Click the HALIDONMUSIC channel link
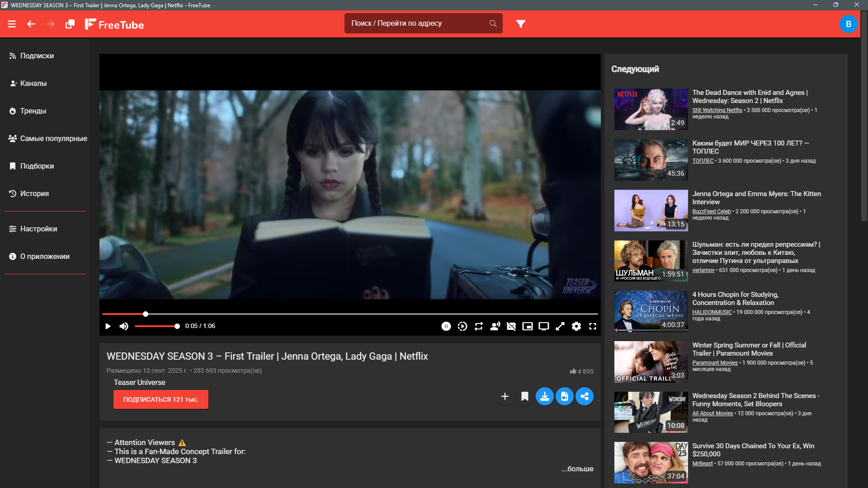This screenshot has width=868, height=488. pyautogui.click(x=712, y=312)
